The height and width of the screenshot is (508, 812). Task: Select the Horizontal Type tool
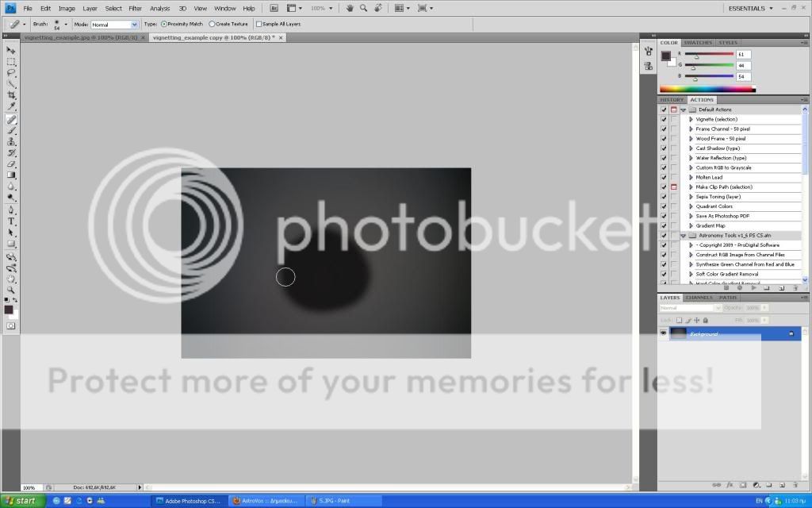(11, 221)
